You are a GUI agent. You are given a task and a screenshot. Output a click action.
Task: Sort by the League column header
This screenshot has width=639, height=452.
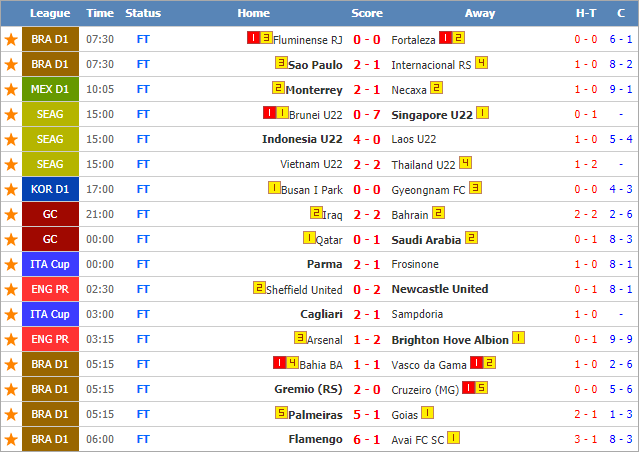coord(50,13)
